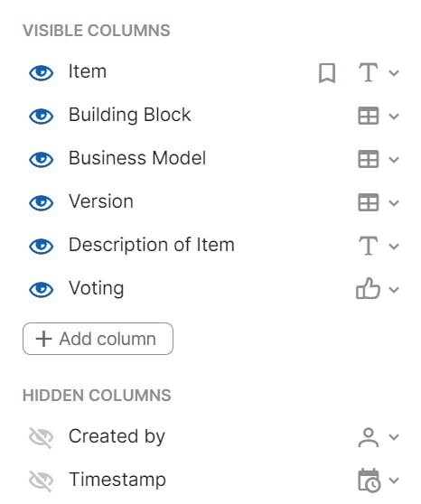Screen dimensions: 421x504
Task: Click the calendar clock icon for Timestamp
Action: pos(369,481)
